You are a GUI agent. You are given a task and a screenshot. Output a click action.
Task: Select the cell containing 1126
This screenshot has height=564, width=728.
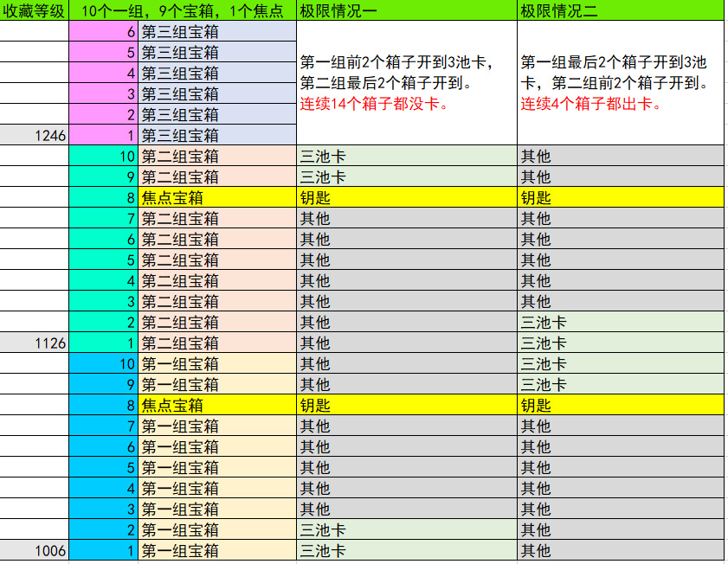tap(35, 343)
